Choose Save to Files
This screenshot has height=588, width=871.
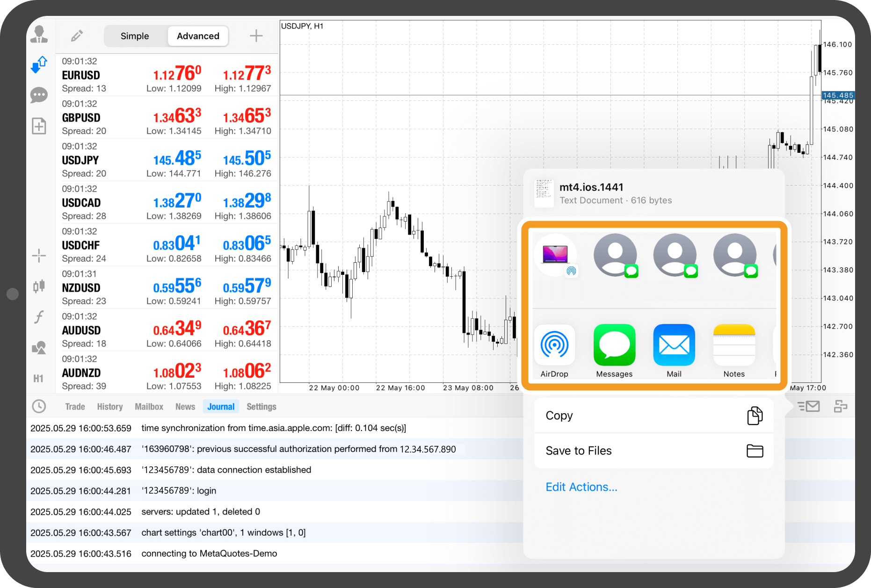653,451
